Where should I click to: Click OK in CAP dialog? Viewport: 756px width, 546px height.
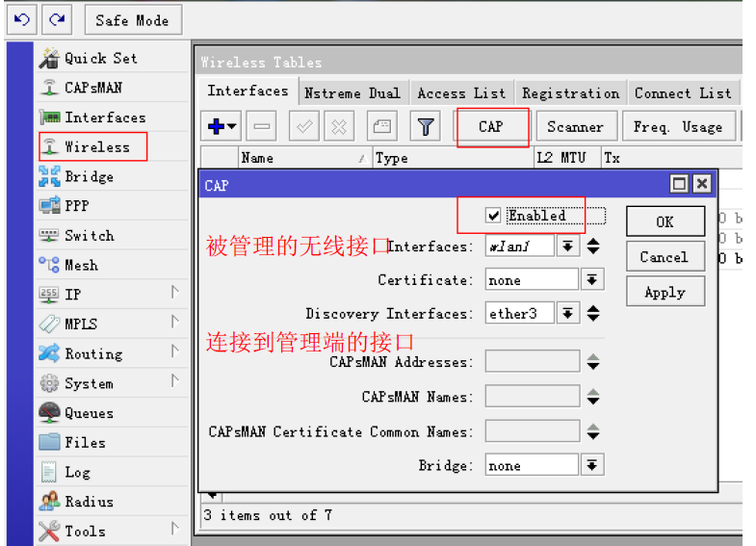click(665, 221)
